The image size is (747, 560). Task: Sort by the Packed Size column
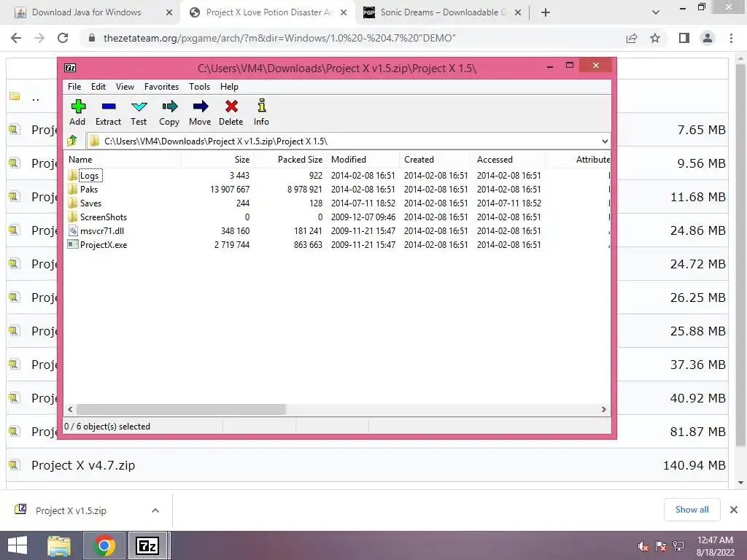[290, 160]
